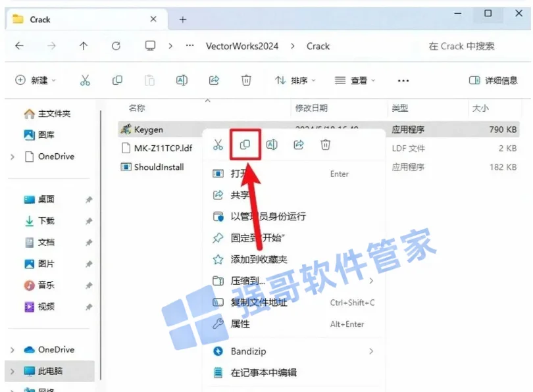Close the Crack tab
Screen dimensions: 533x392
(153, 19)
